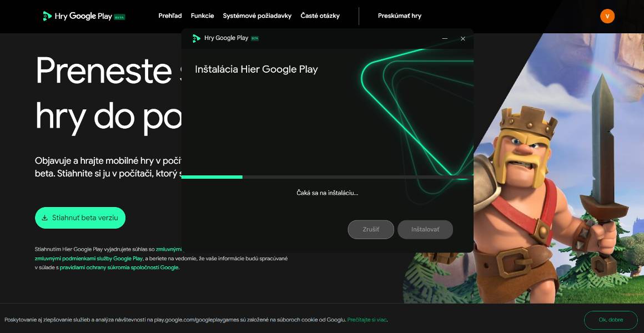
Task: Go to Systémové požiadavky section
Action: click(x=257, y=16)
